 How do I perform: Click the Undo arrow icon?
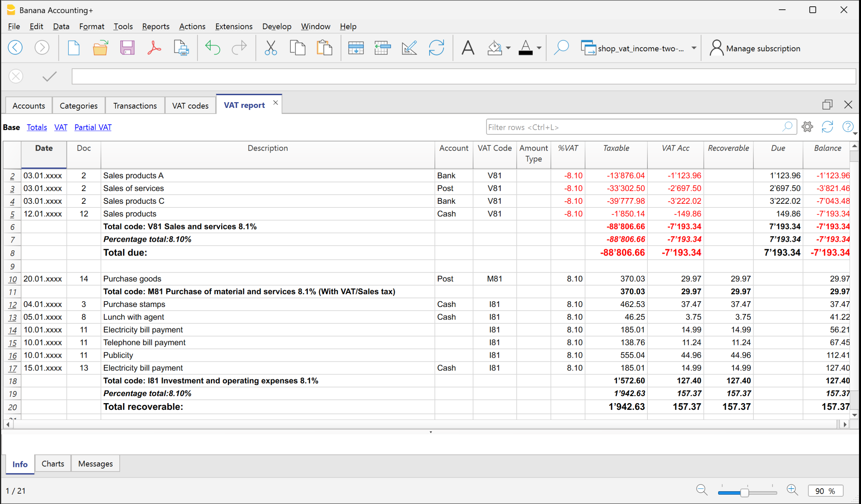point(213,48)
